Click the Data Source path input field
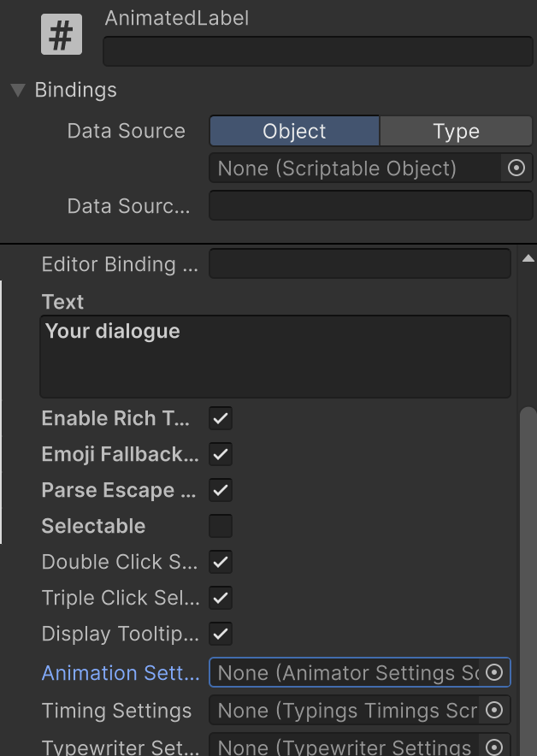 click(x=370, y=205)
